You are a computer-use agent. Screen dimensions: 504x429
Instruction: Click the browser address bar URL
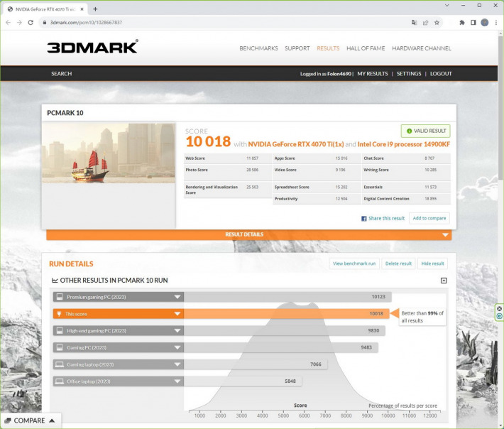(x=213, y=22)
